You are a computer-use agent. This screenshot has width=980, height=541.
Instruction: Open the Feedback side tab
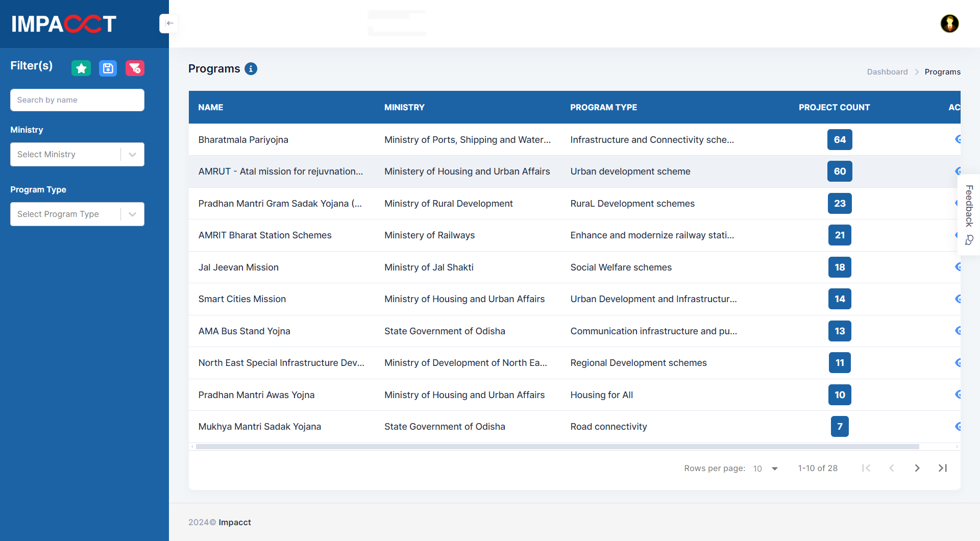969,214
